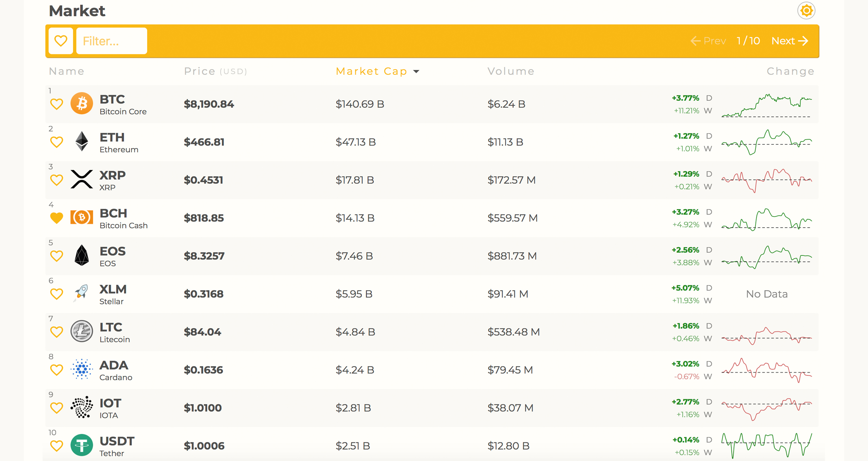Sort by Market Cap column header
Screen dimensions: 868x461
[x=372, y=71]
